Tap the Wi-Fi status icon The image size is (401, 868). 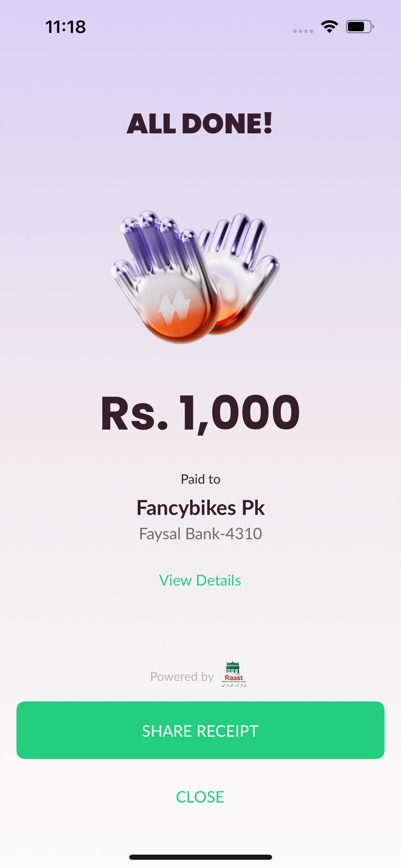point(329,26)
